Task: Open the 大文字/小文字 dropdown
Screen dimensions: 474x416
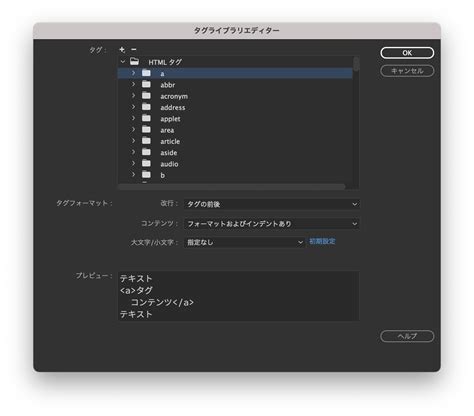Action: pos(244,242)
